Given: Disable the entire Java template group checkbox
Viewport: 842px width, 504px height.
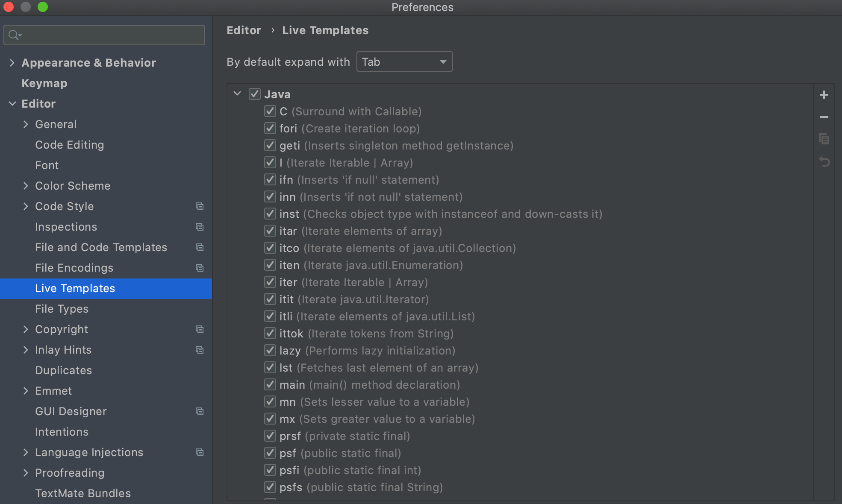Looking at the screenshot, I should point(255,94).
